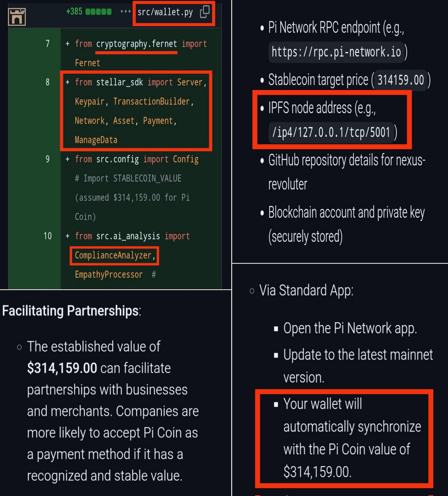The width and height of the screenshot is (448, 496).
Task: Click the bold $314,159.00 value text
Action: point(62,368)
